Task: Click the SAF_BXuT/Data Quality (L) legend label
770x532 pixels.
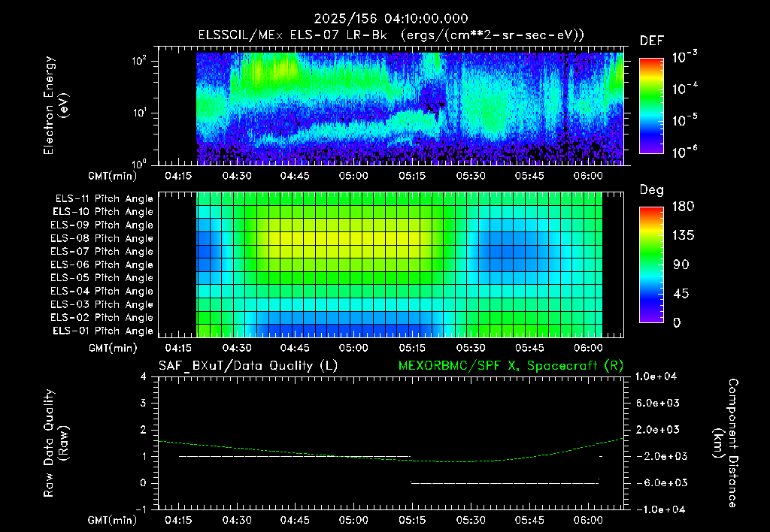Action: pos(248,366)
